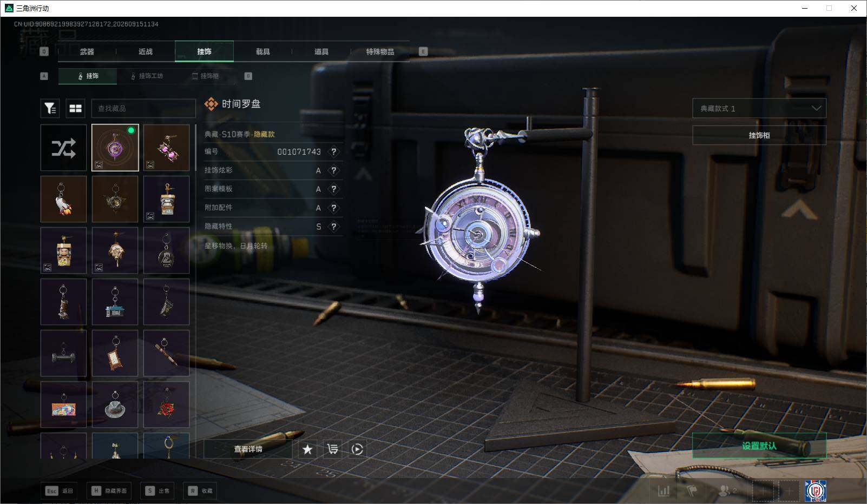Select the box charm with a face
867x504 pixels.
click(x=63, y=250)
